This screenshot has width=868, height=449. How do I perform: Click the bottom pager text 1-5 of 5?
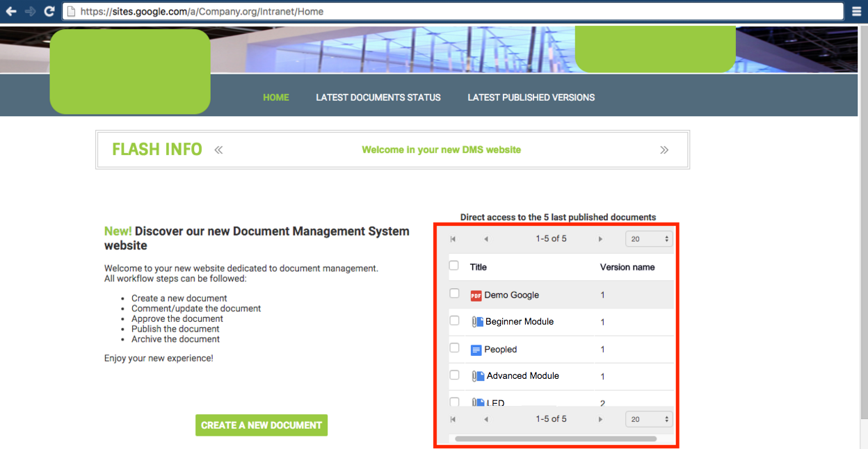[x=552, y=419]
